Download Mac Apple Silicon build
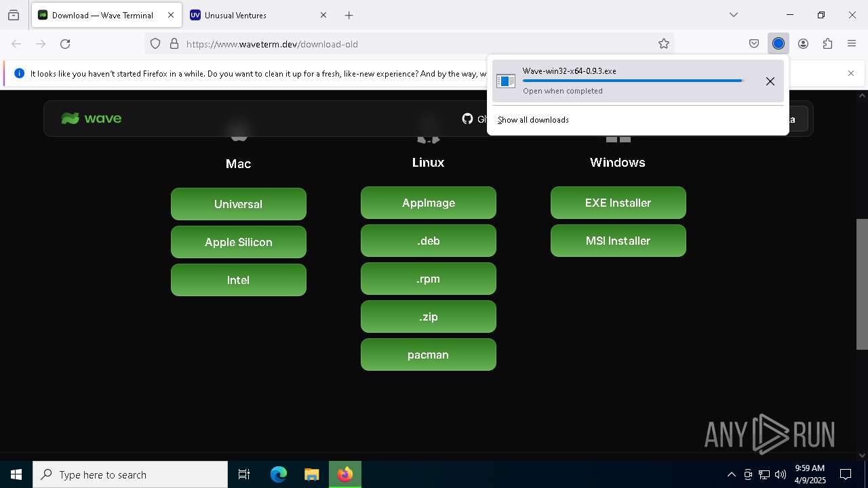868x488 pixels. coord(239,242)
